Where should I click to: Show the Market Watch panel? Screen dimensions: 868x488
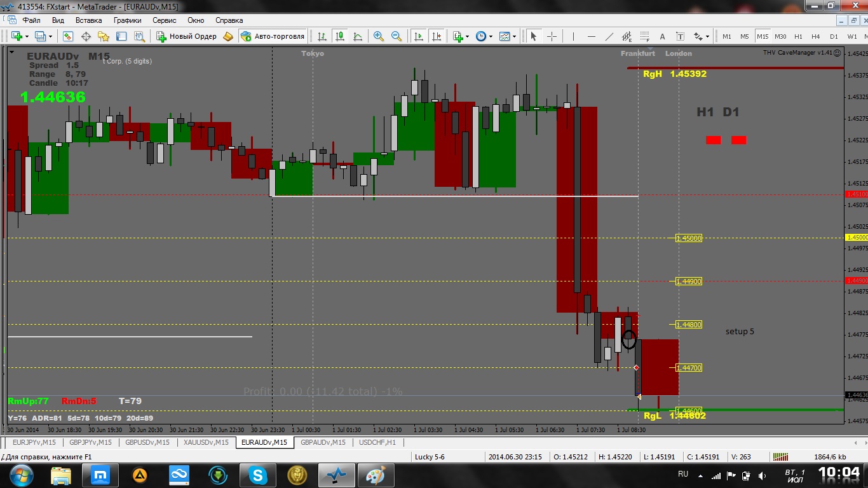point(68,36)
